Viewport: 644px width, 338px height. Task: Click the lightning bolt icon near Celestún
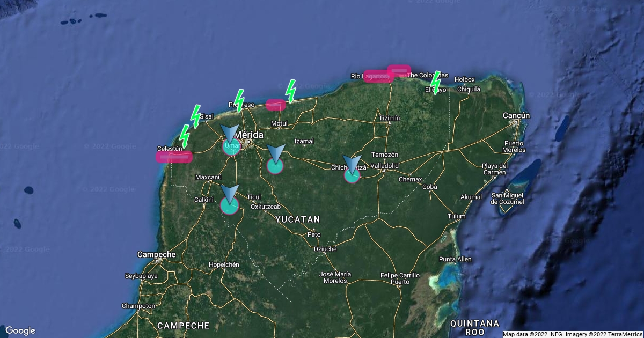(x=184, y=136)
